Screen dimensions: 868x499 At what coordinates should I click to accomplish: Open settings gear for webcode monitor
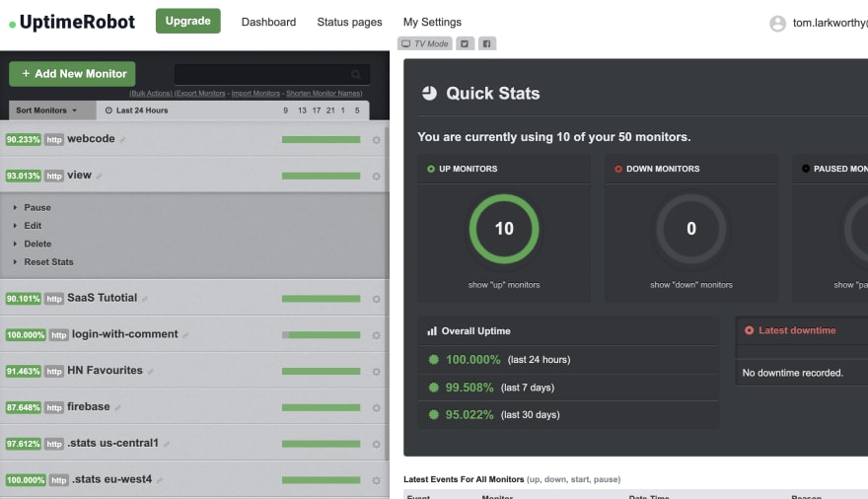coord(377,140)
